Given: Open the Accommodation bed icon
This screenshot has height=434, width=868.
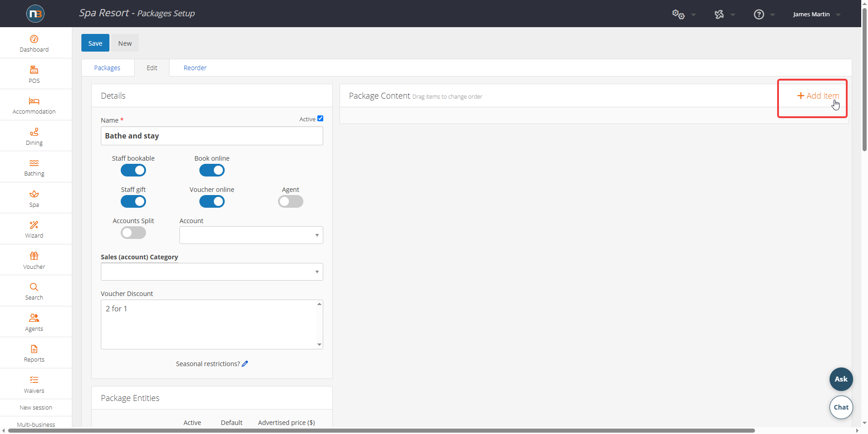Looking at the screenshot, I should tap(34, 101).
